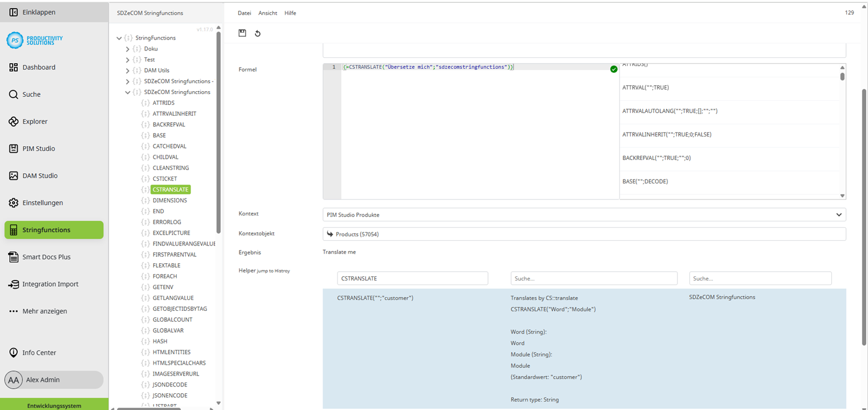Viewport: 868px width, 410px height.
Task: Click the green formula validation checkmark
Action: tap(614, 69)
